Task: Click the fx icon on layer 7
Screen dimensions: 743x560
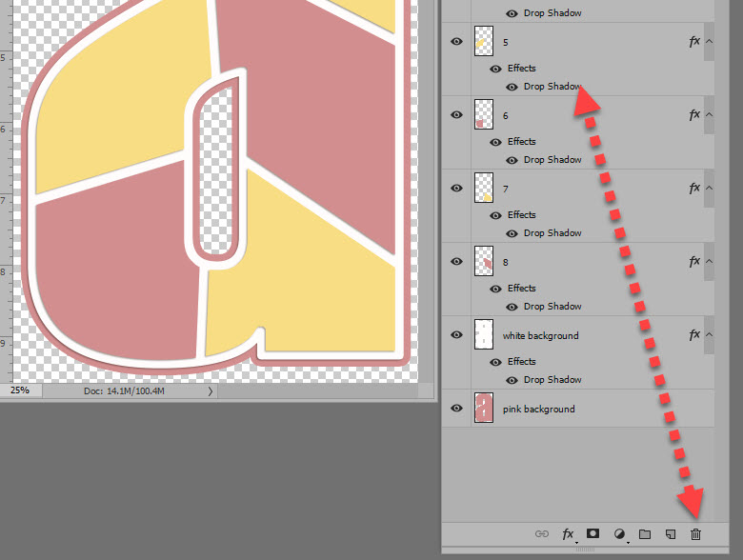Action: tap(694, 188)
